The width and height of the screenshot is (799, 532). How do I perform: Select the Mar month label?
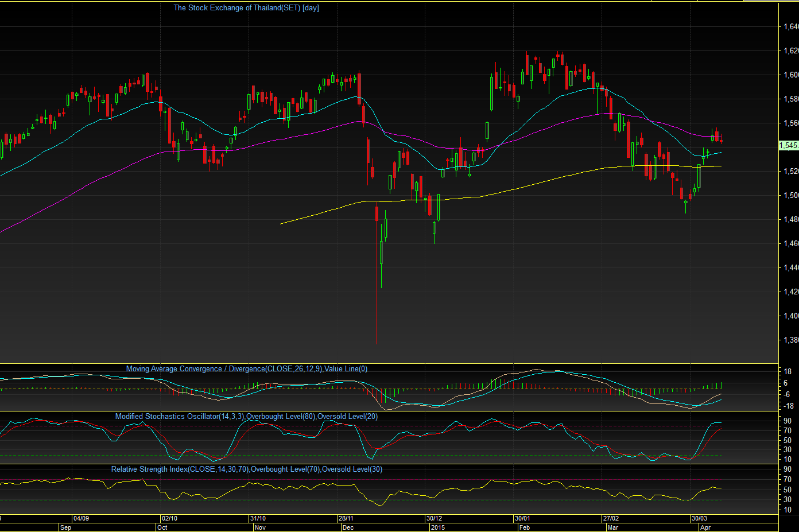pos(613,527)
